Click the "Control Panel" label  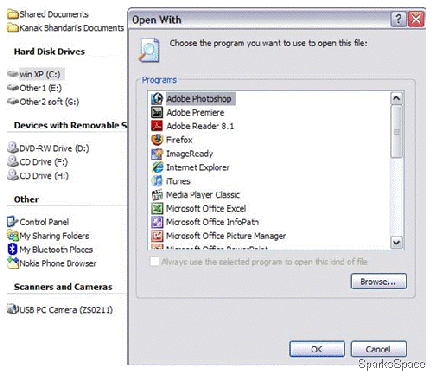[44, 222]
